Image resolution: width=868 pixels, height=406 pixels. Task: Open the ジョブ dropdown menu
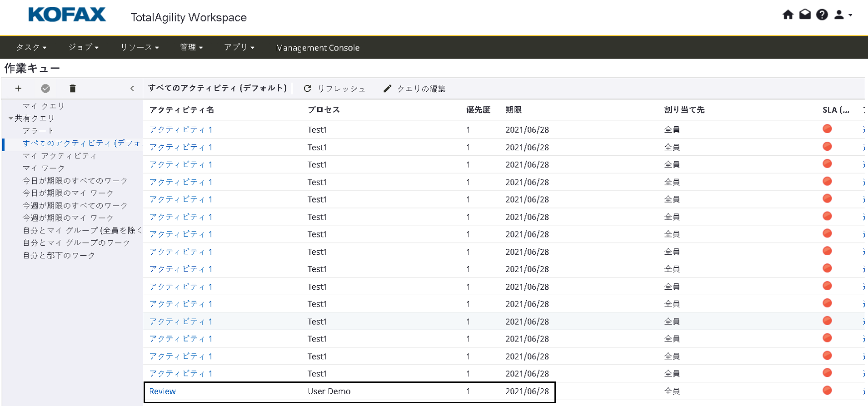click(x=84, y=48)
